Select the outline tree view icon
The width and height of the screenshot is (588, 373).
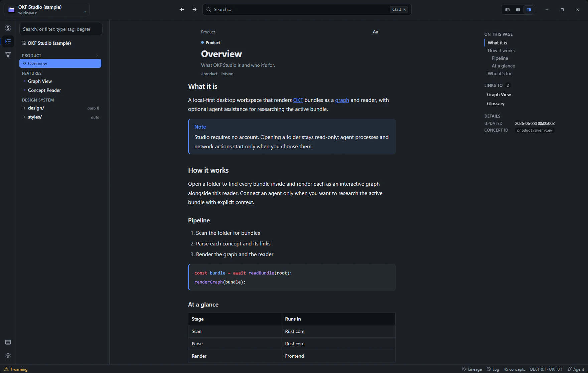click(8, 41)
